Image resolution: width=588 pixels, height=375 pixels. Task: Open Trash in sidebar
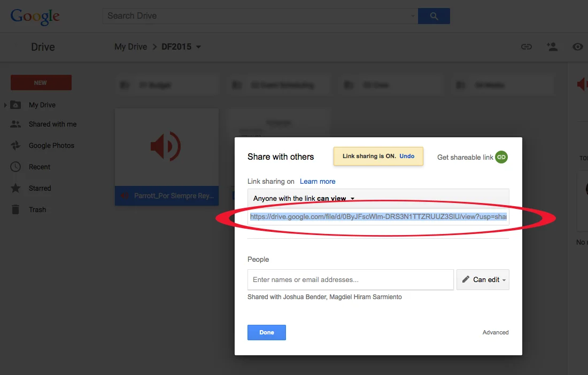37,209
